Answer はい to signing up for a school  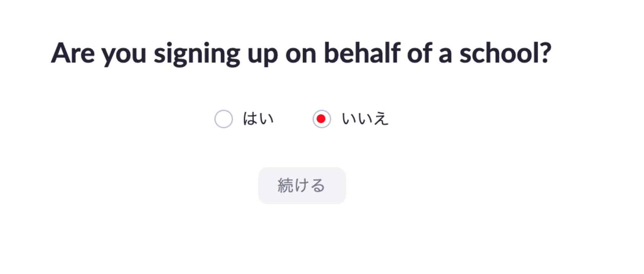pos(223,119)
